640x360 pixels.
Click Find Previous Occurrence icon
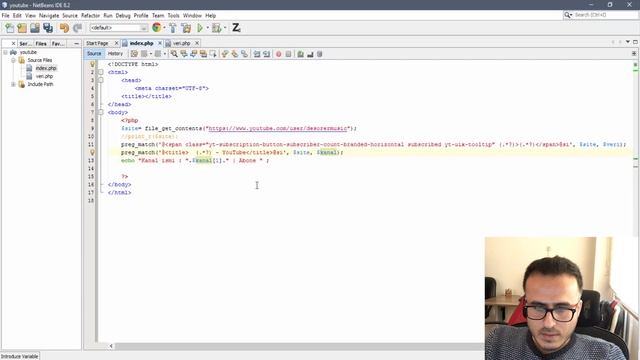[x=184, y=54]
